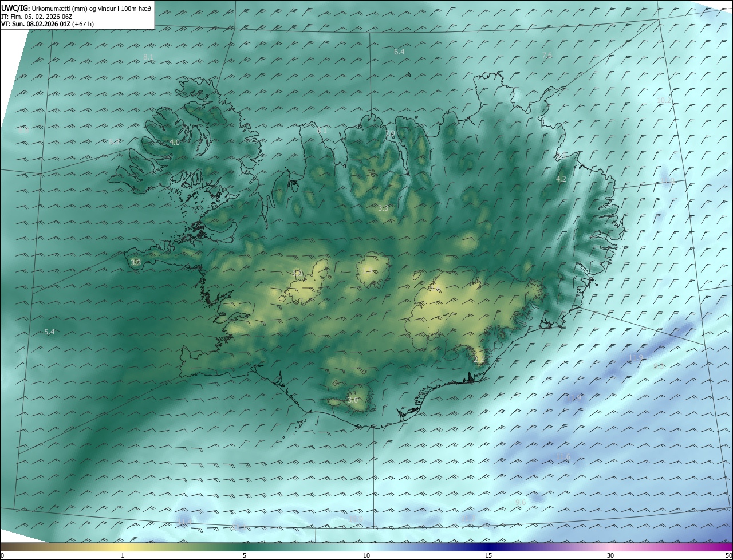Select the "IT: Fim. 05. 02. 2026 06Z" line
The image size is (733, 560).
coord(37,17)
